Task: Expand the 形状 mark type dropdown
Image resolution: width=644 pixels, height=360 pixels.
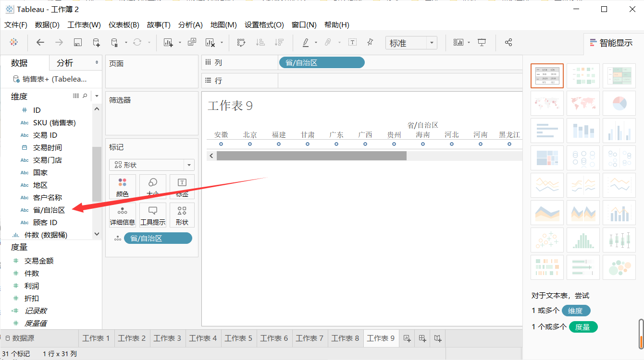Action: coord(152,165)
